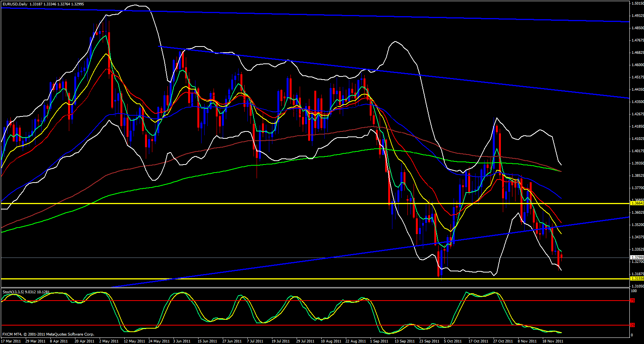Click the 5 Oct 2011 date label

pos(453,341)
